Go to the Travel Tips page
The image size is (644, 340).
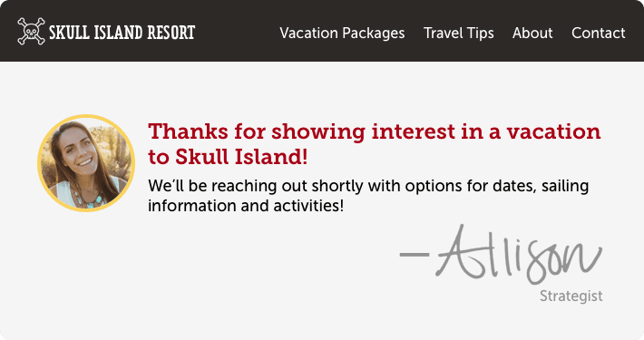click(x=459, y=33)
